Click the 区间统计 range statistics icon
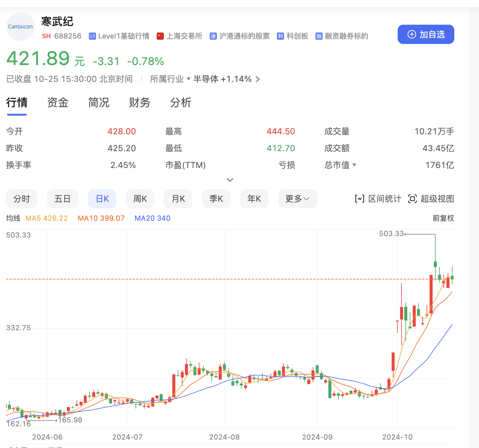Screen dimensions: 479x448 (x=360, y=199)
